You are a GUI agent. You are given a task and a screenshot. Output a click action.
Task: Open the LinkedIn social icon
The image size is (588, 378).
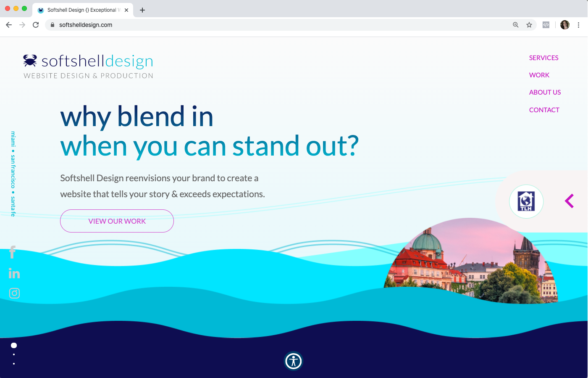tap(14, 273)
